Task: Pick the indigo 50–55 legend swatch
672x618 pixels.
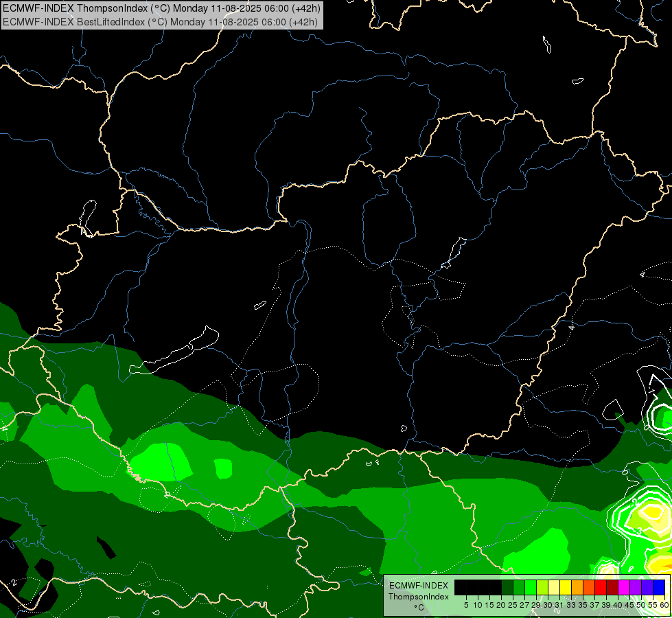Action: pyautogui.click(x=647, y=587)
